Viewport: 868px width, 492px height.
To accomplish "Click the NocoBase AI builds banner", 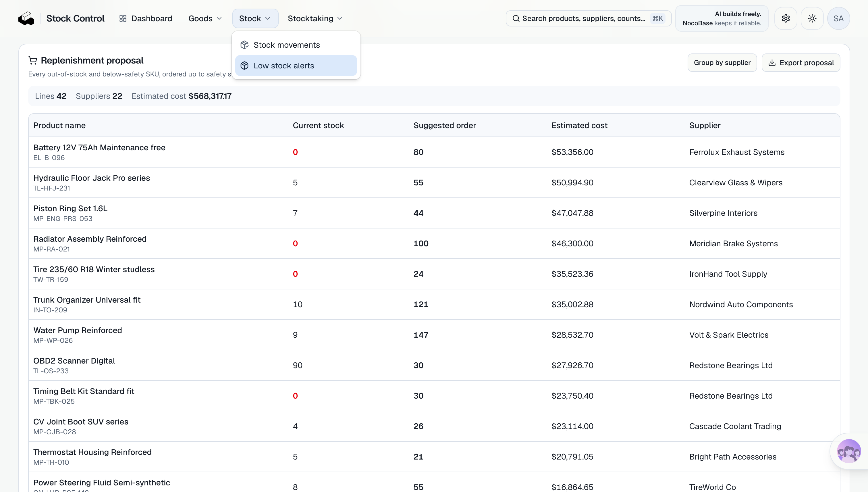I will [722, 19].
